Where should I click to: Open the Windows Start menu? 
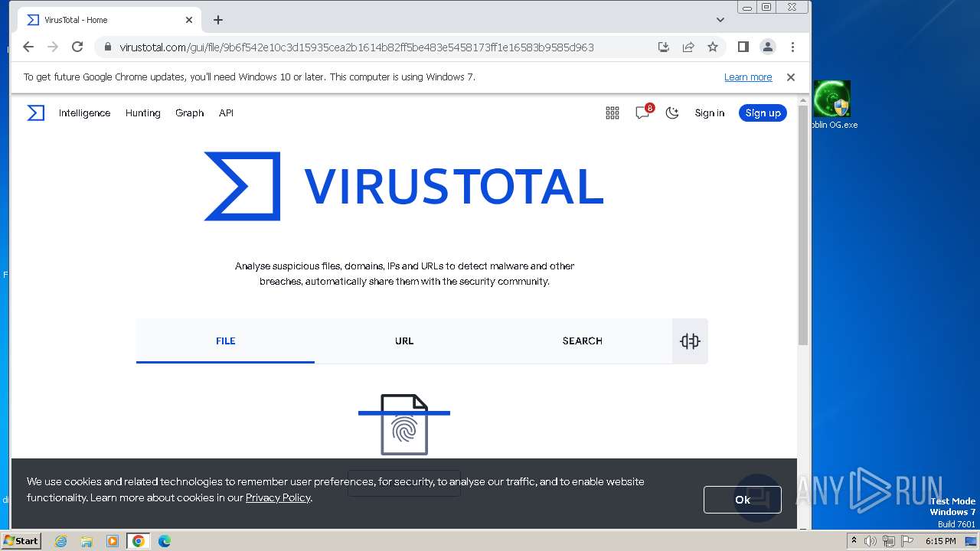pyautogui.click(x=21, y=540)
